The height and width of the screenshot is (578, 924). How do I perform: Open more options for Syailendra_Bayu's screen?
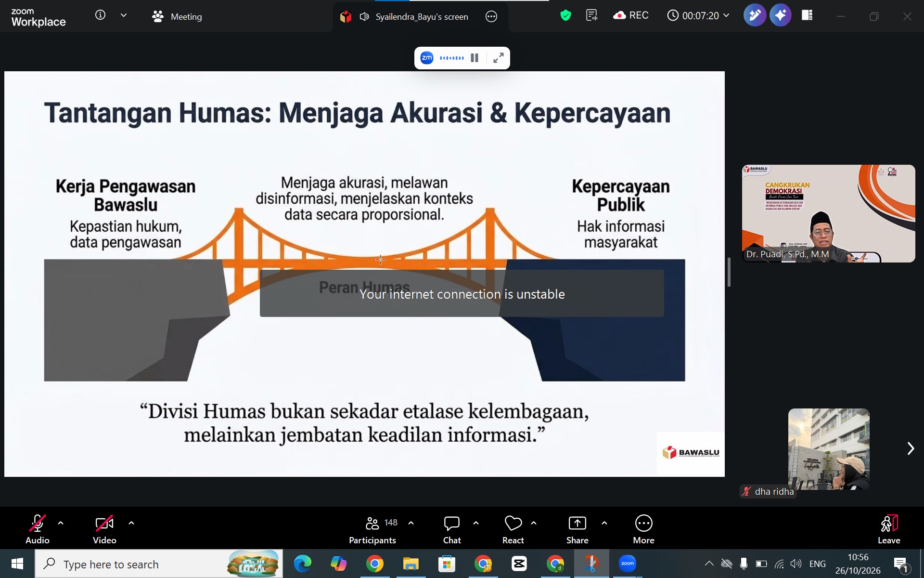click(x=491, y=16)
